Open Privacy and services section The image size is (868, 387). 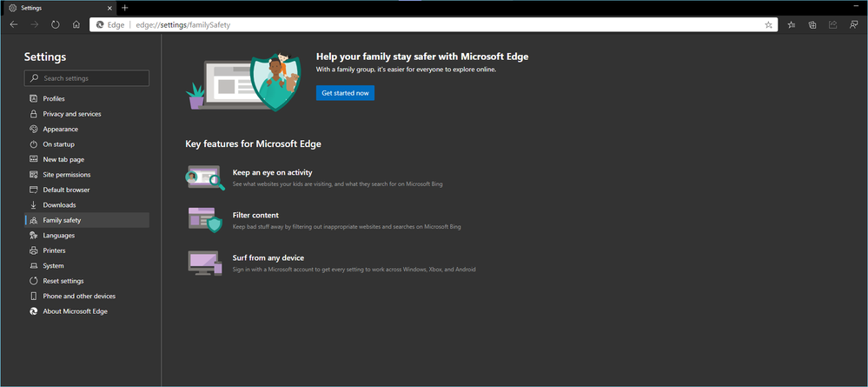pos(87,114)
